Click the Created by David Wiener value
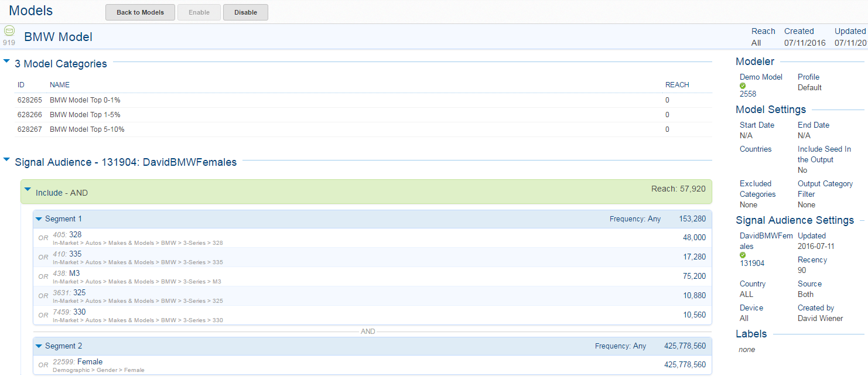Viewport: 868px width, 379px height. tap(820, 319)
